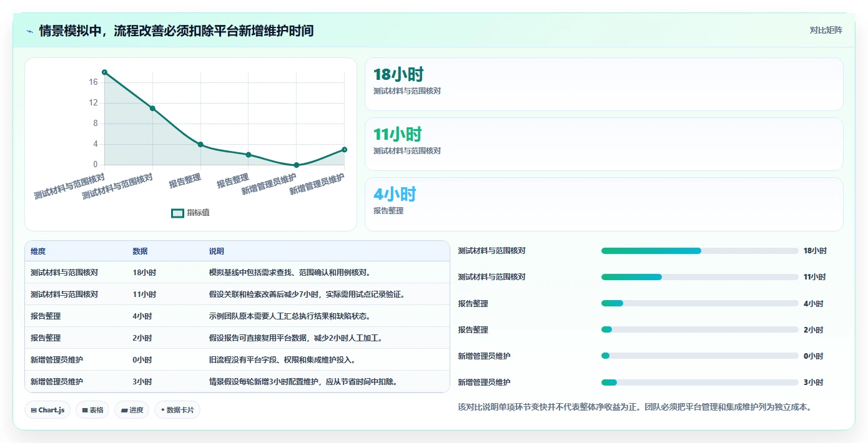Screen dimensions: 868x443
Task: Click the chart data point at value 18
Action: click(104, 72)
